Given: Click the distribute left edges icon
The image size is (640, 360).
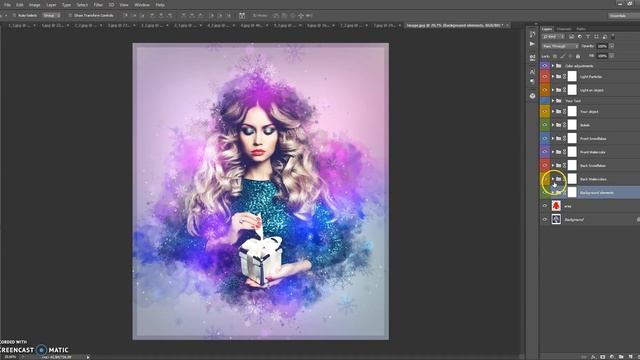Looking at the screenshot, I should point(211,16).
